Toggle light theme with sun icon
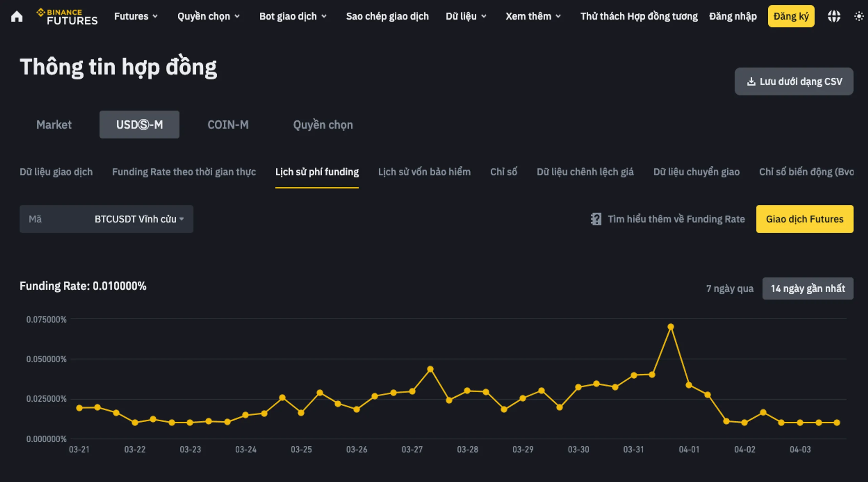 coord(859,16)
